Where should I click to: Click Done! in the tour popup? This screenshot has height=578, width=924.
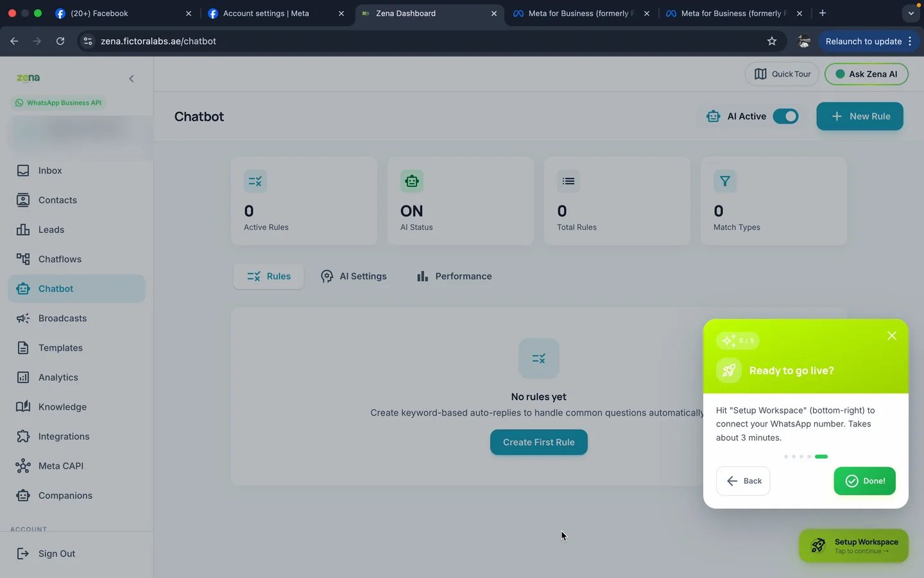[x=864, y=481]
